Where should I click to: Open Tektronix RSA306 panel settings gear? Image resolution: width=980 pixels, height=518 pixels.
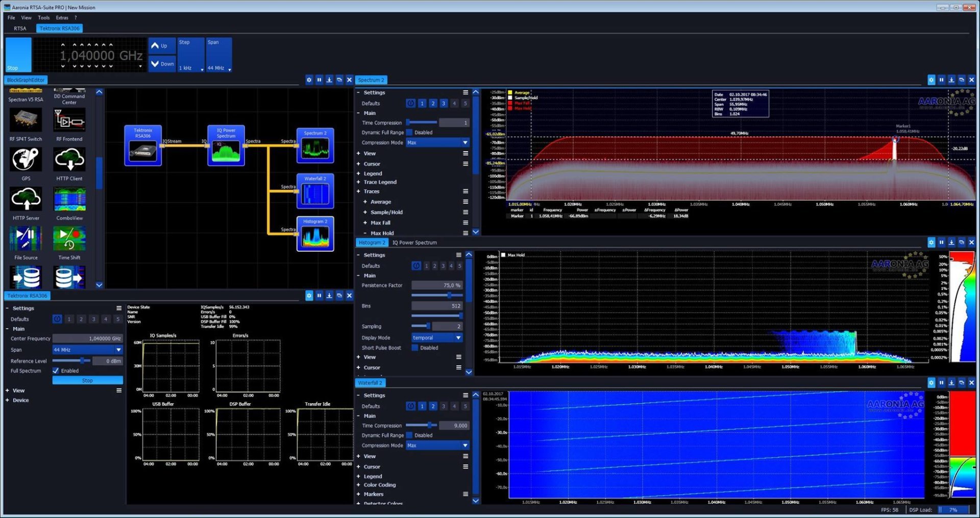pos(309,295)
